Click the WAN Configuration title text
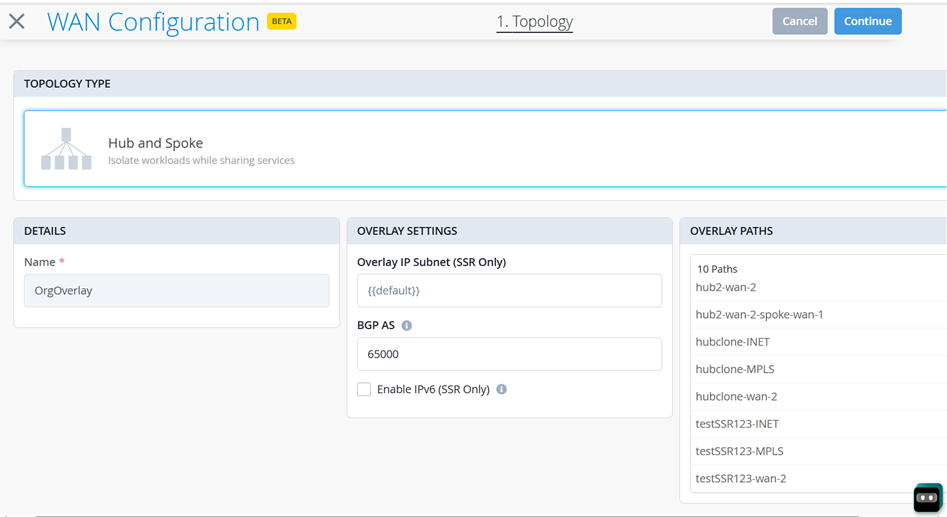The height and width of the screenshot is (517, 947). click(153, 22)
